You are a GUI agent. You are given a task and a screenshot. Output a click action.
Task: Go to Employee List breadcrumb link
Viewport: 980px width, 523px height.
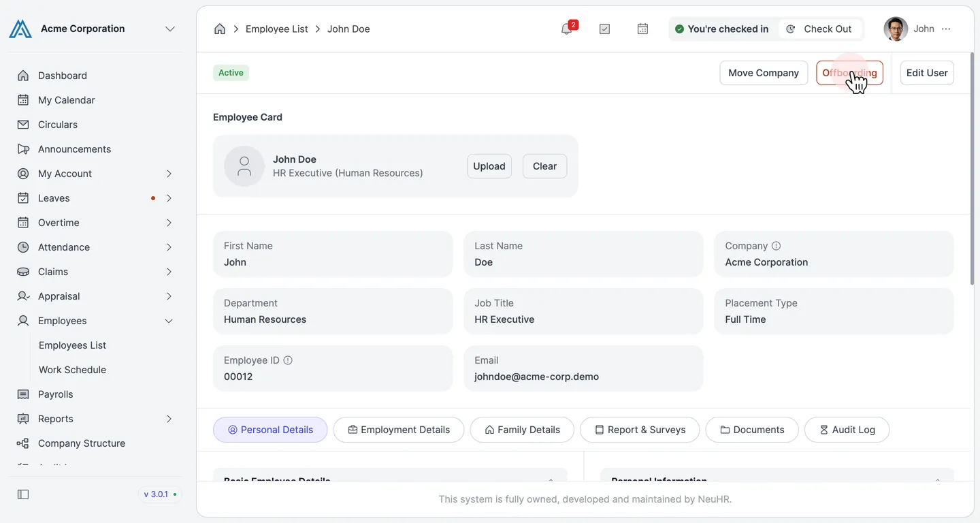pos(277,29)
